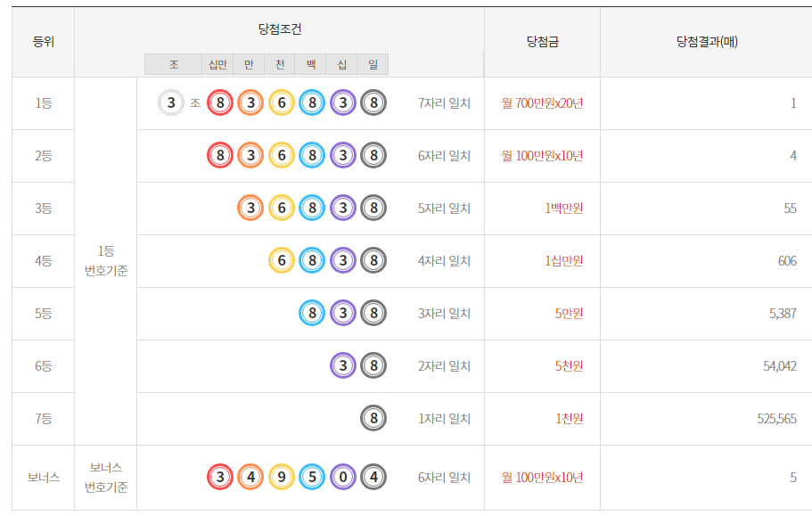
Task: Click the purple 3 ball in 3등 row
Action: tap(343, 208)
